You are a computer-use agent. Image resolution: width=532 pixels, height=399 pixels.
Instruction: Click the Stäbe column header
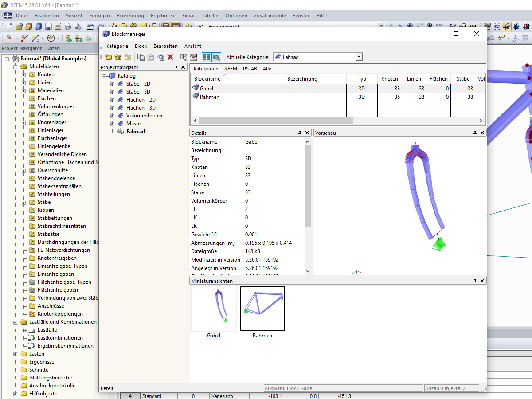[x=463, y=79]
